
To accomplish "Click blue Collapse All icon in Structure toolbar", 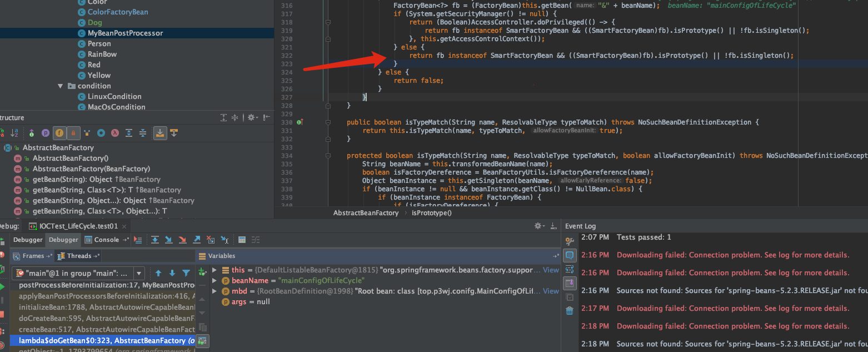I will [x=143, y=133].
